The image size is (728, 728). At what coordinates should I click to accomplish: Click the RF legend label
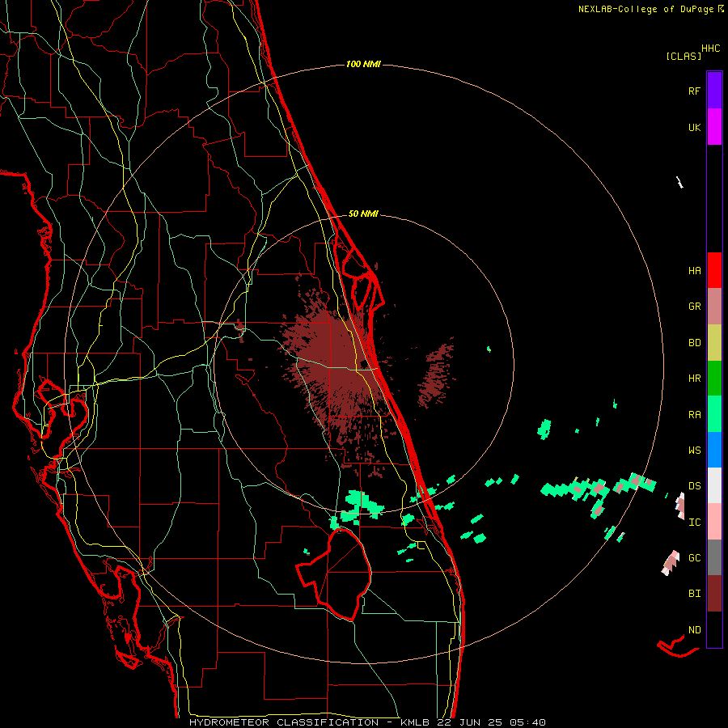coord(694,91)
